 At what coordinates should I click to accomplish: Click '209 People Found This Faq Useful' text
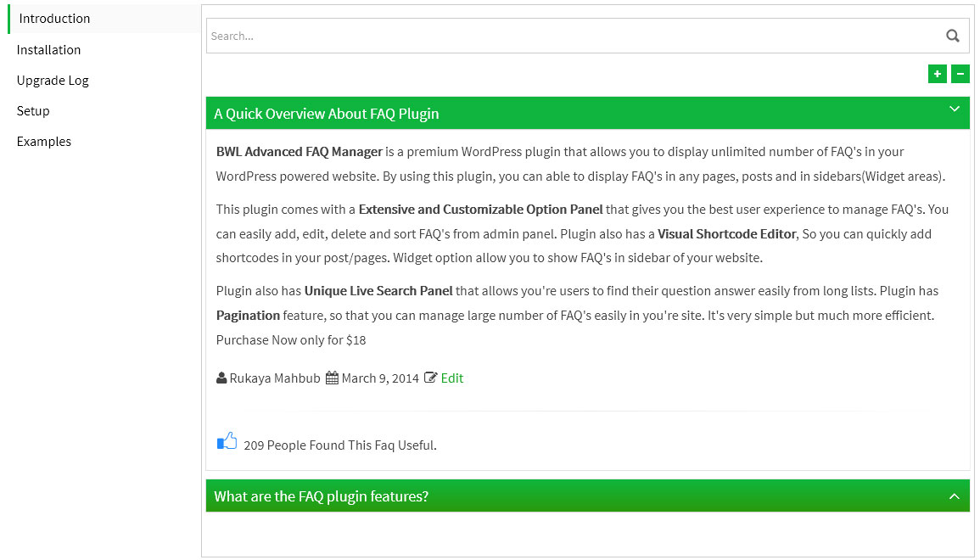click(339, 445)
